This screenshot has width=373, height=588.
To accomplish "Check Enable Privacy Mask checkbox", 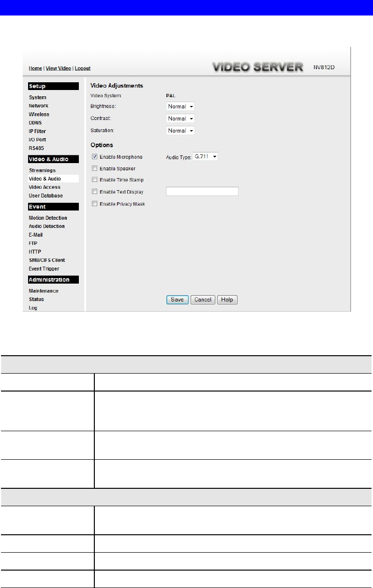I will 94,204.
